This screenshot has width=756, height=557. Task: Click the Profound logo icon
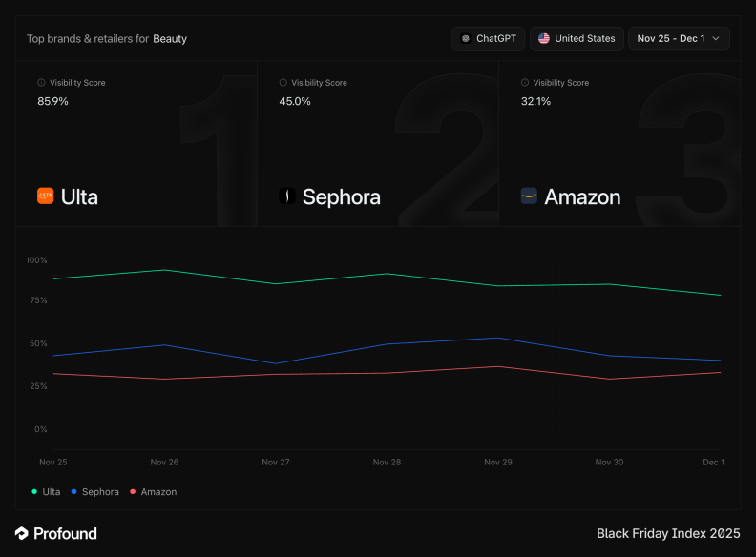pos(22,533)
